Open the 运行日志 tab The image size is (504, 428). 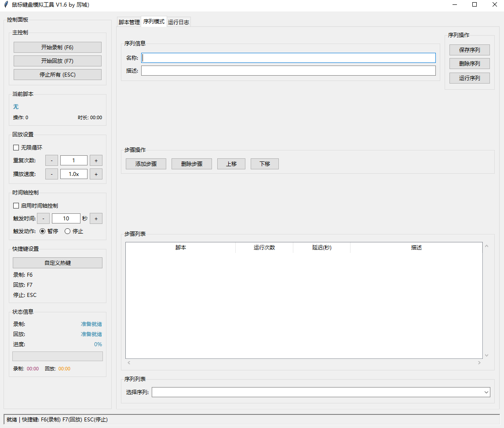[179, 22]
